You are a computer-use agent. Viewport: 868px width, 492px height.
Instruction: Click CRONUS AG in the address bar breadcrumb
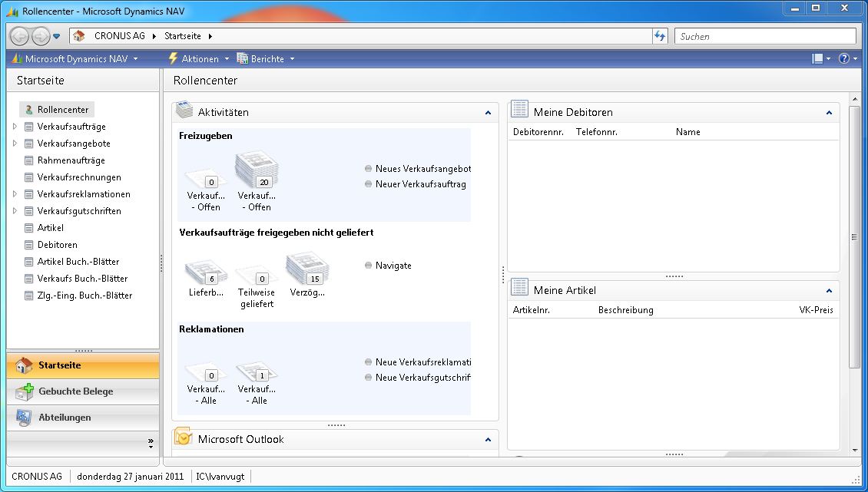[120, 36]
